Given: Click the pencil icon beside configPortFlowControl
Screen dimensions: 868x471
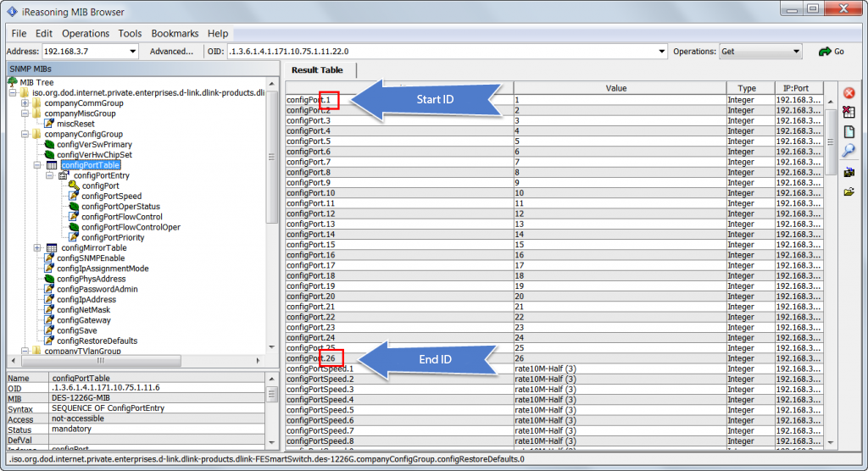Looking at the screenshot, I should pyautogui.click(x=74, y=216).
